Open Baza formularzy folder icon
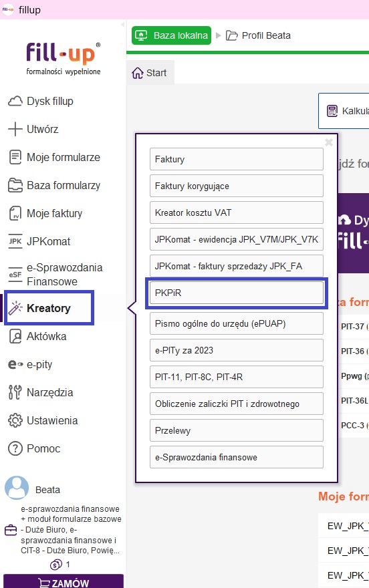Screen dimensions: 369x588 tap(15, 185)
